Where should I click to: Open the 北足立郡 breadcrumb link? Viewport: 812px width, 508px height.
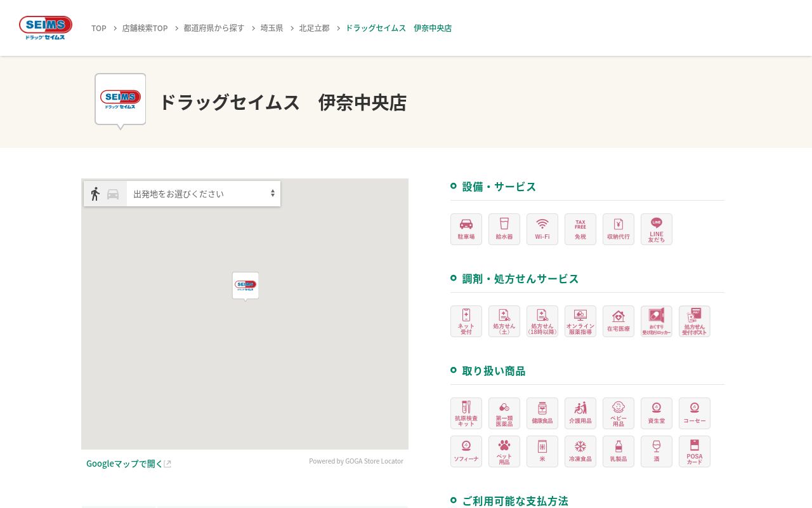point(315,28)
